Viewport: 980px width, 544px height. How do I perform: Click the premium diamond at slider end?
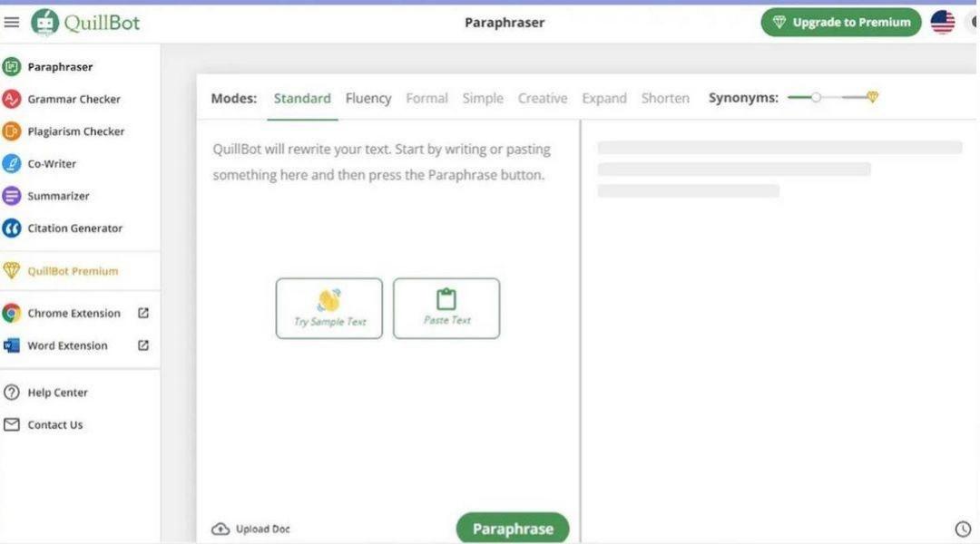point(873,97)
